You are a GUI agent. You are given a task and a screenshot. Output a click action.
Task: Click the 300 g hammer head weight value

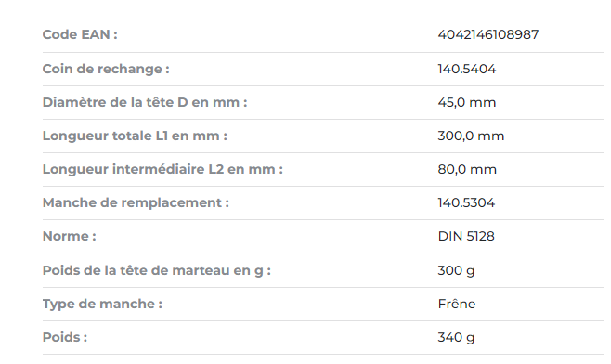(456, 270)
